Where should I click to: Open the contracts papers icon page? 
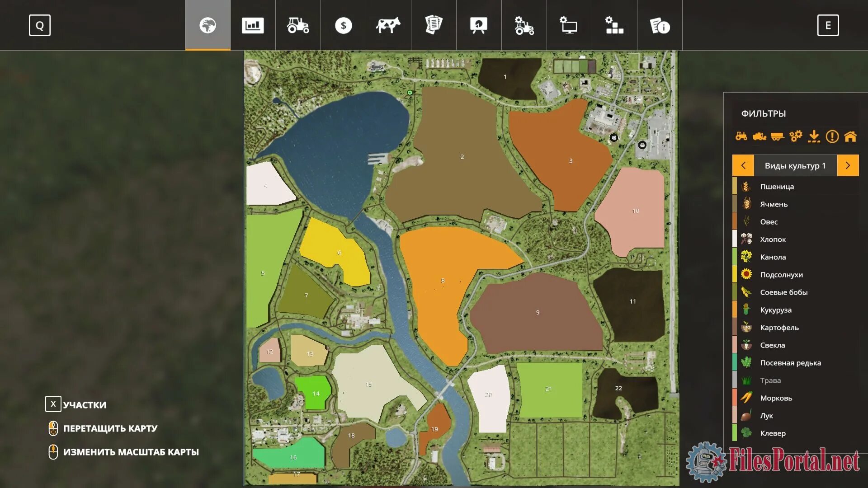coord(434,25)
